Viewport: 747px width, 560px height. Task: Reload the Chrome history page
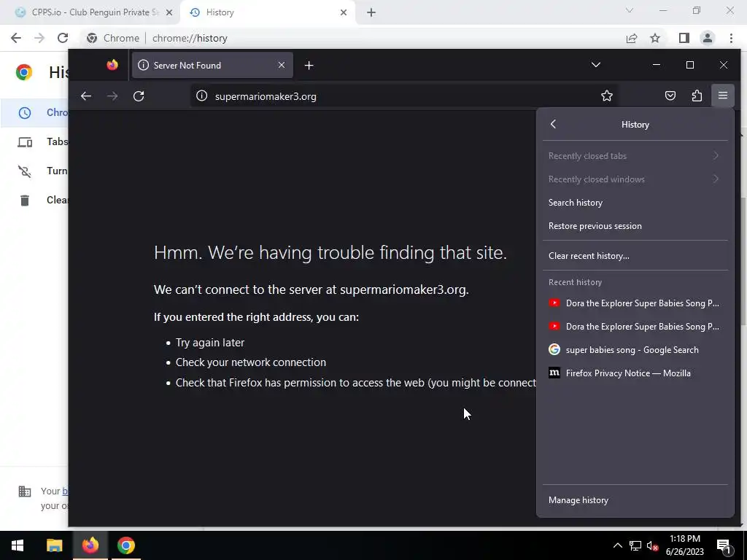[x=63, y=38]
